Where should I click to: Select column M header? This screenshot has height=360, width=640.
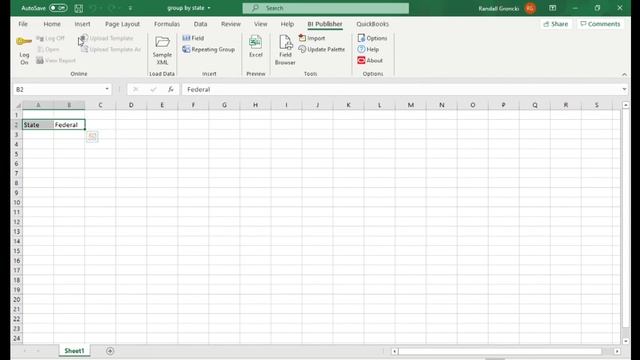click(x=411, y=105)
